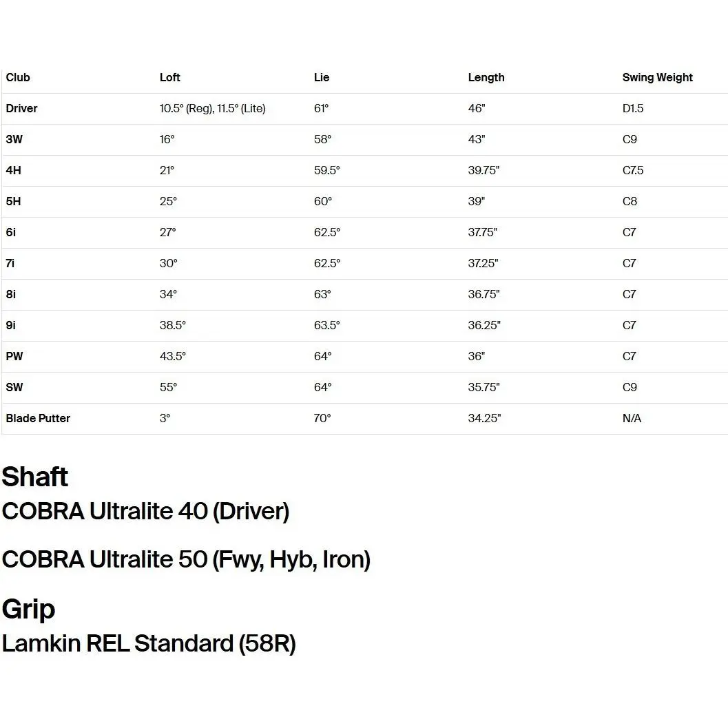Click the Lie column header
Screen dimensions: 728x728
pos(321,78)
